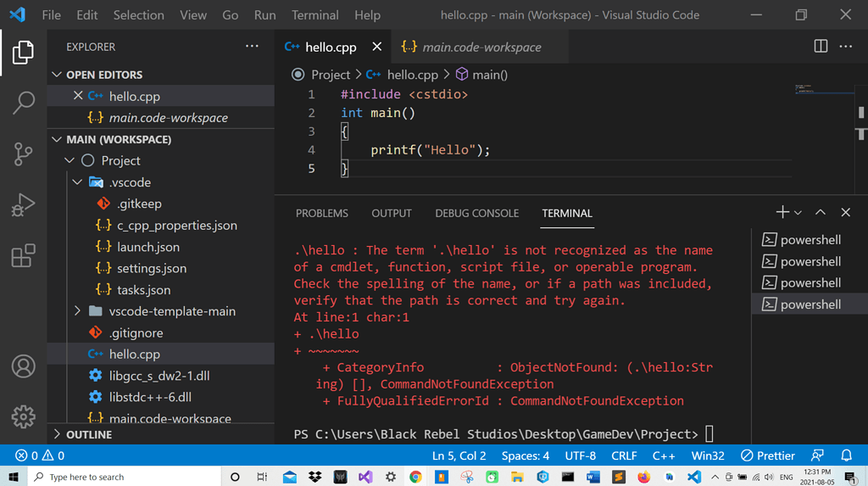Screen dimensions: 868x486
Task: Select the first powershell terminal instance
Action: [809, 239]
